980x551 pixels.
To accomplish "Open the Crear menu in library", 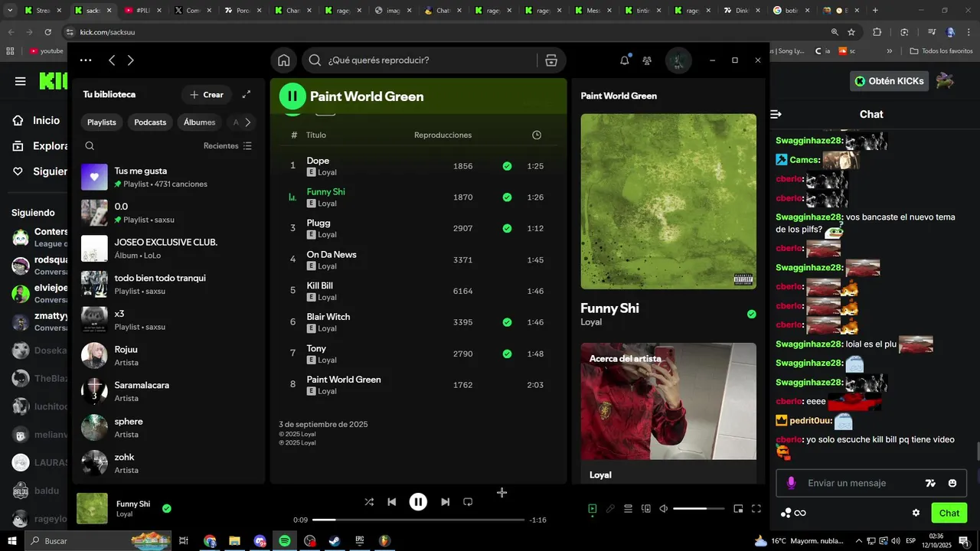I will pos(207,95).
